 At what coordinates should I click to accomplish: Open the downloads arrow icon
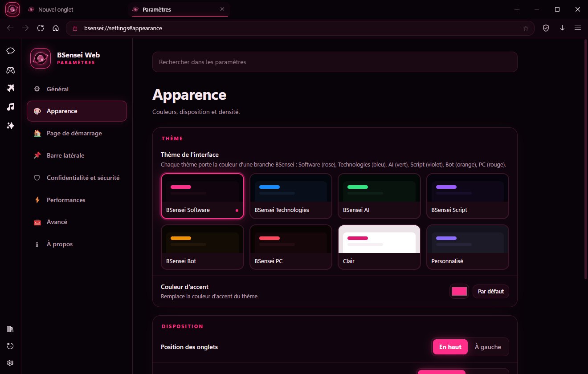click(562, 28)
